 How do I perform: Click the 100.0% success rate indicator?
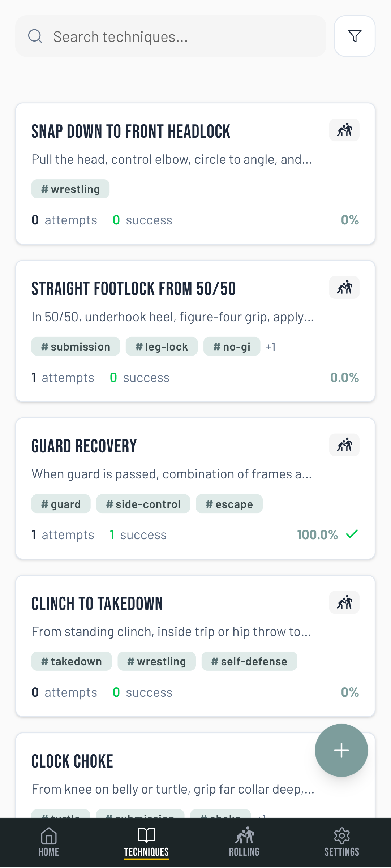click(318, 534)
